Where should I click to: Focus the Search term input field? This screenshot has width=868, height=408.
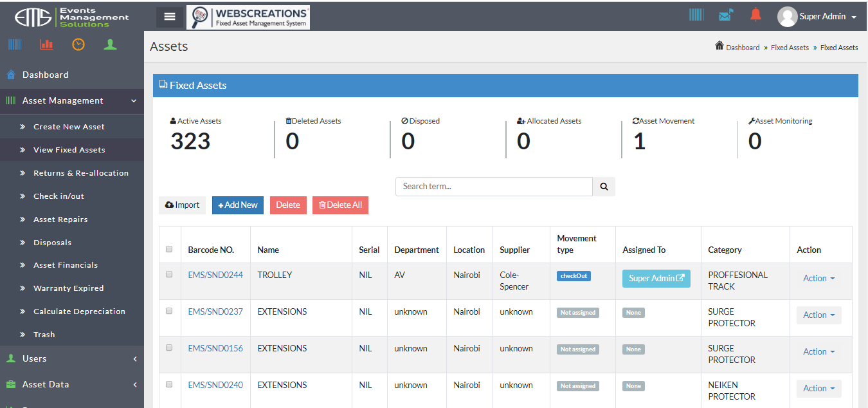pyautogui.click(x=494, y=187)
